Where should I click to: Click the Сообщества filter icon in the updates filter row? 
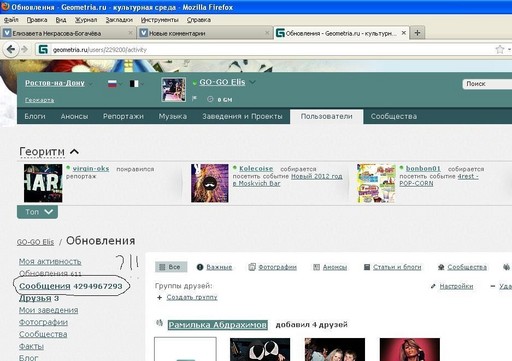441,267
